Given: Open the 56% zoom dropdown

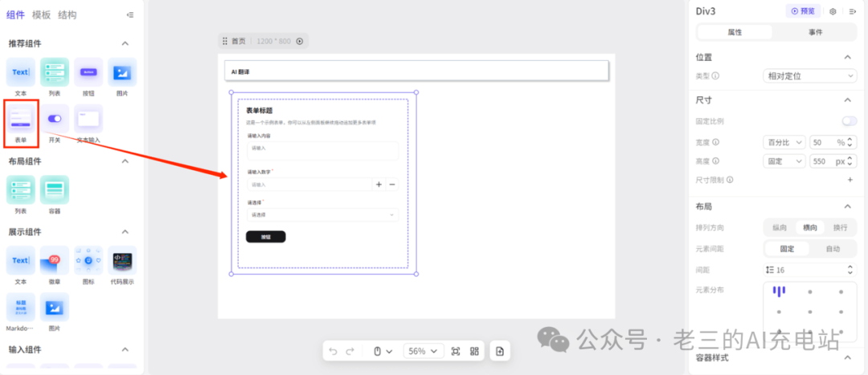Looking at the screenshot, I should tap(424, 351).
